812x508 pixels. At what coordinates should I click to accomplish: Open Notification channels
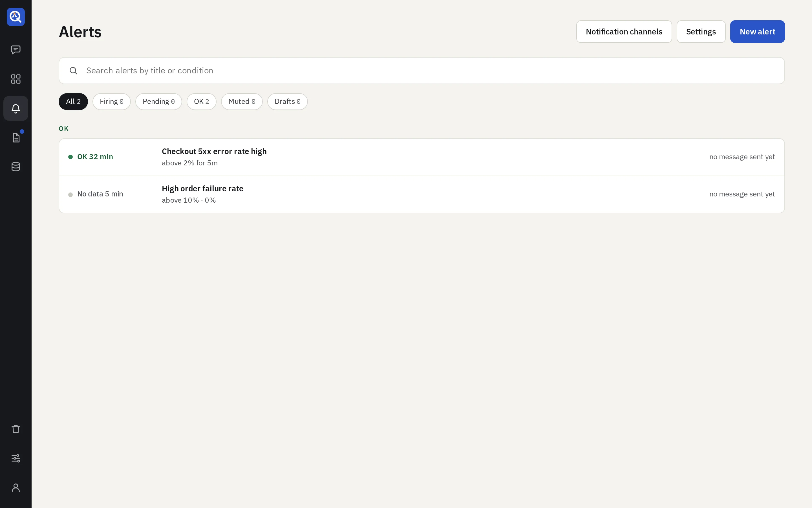(624, 32)
